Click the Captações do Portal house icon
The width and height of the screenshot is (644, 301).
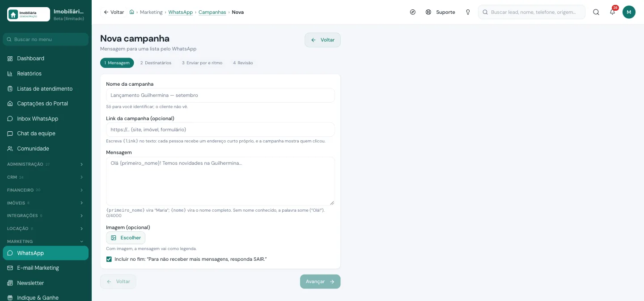pos(10,104)
